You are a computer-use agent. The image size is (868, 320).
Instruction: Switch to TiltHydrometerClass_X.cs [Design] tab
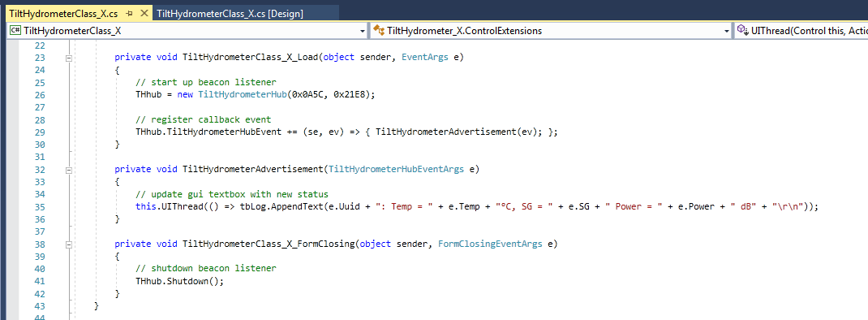coord(230,14)
